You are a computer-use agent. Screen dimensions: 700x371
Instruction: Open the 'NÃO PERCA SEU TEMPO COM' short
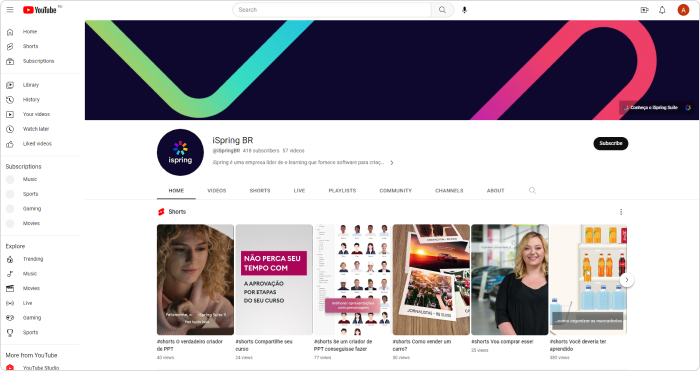tap(274, 279)
